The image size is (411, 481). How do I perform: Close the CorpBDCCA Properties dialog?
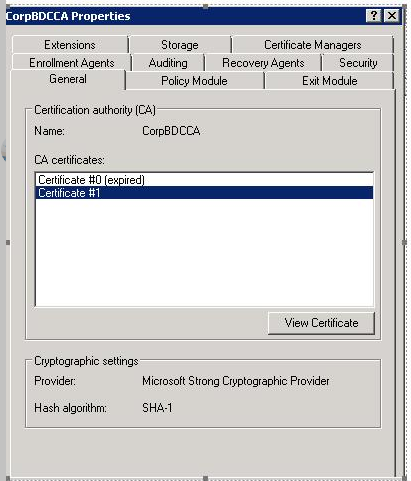[x=392, y=15]
